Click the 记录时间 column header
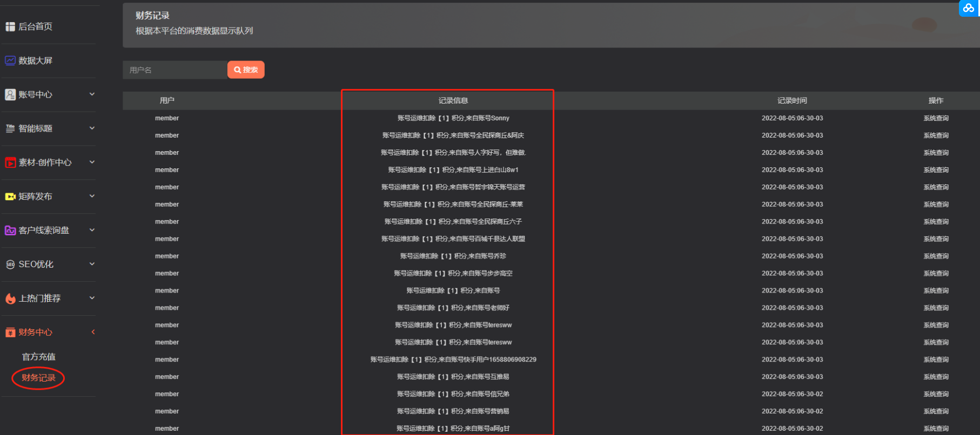 pos(792,101)
